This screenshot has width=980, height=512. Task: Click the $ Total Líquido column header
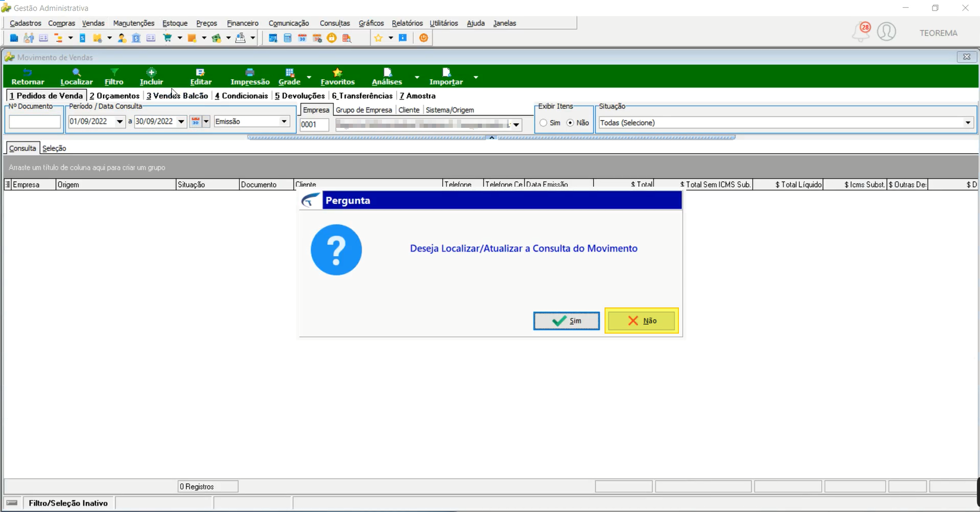click(x=788, y=185)
